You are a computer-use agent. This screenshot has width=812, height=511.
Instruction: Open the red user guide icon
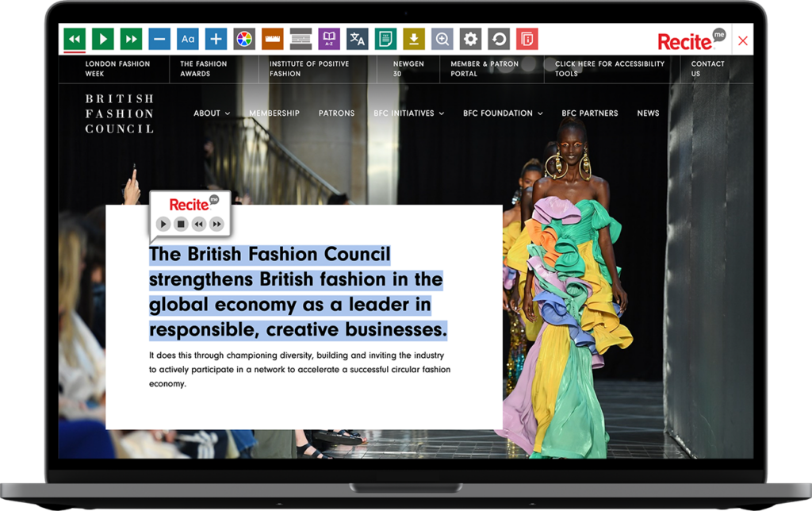(x=527, y=39)
